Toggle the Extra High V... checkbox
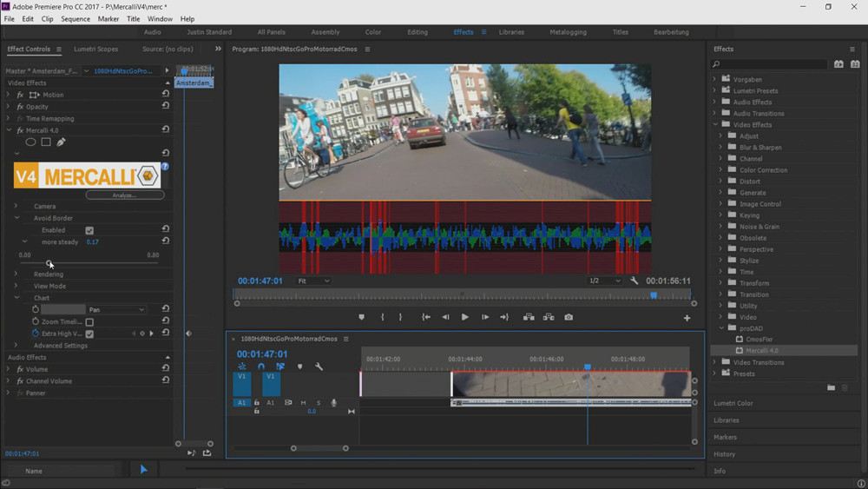Screen dimensions: 868x489 pyautogui.click(x=89, y=334)
